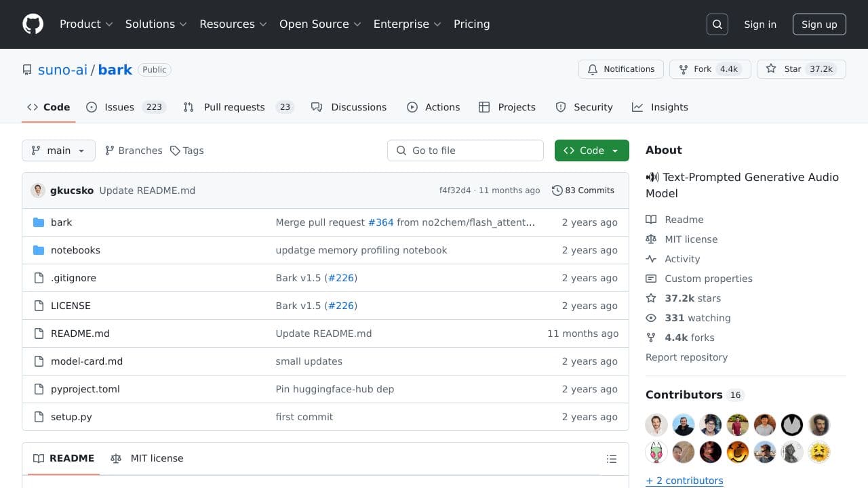View Branches list
The image size is (868, 488).
tap(134, 150)
